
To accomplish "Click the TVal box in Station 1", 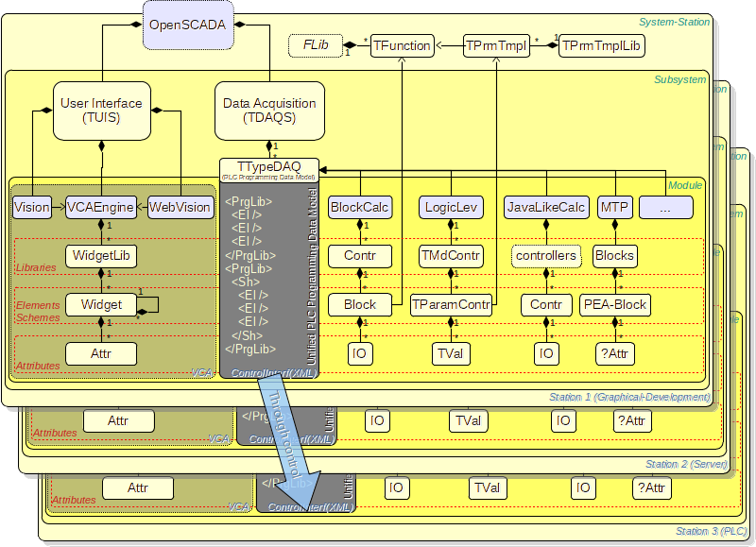I will pos(451,353).
